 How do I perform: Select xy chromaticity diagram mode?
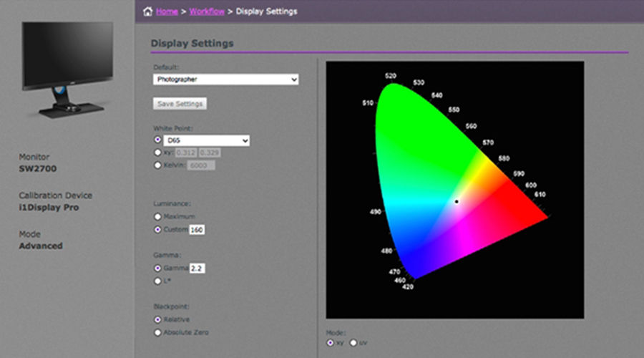pyautogui.click(x=330, y=343)
